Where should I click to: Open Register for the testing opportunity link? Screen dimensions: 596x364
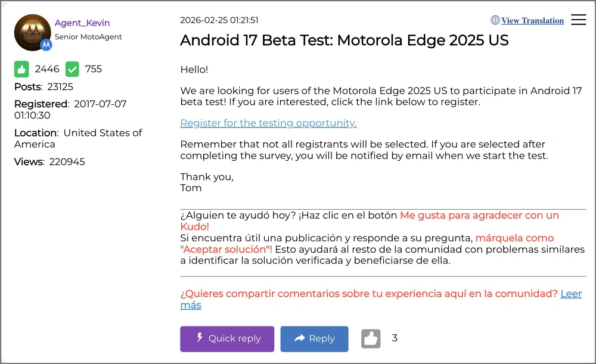pos(268,123)
